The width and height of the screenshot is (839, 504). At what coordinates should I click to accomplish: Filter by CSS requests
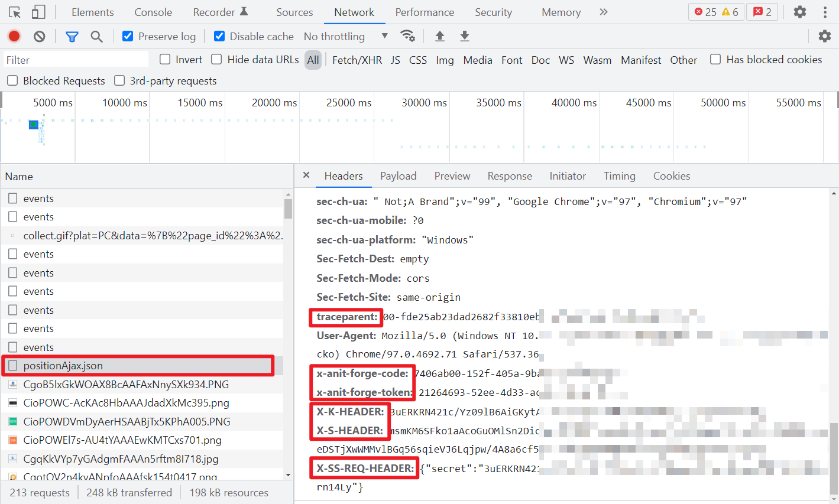pyautogui.click(x=418, y=60)
